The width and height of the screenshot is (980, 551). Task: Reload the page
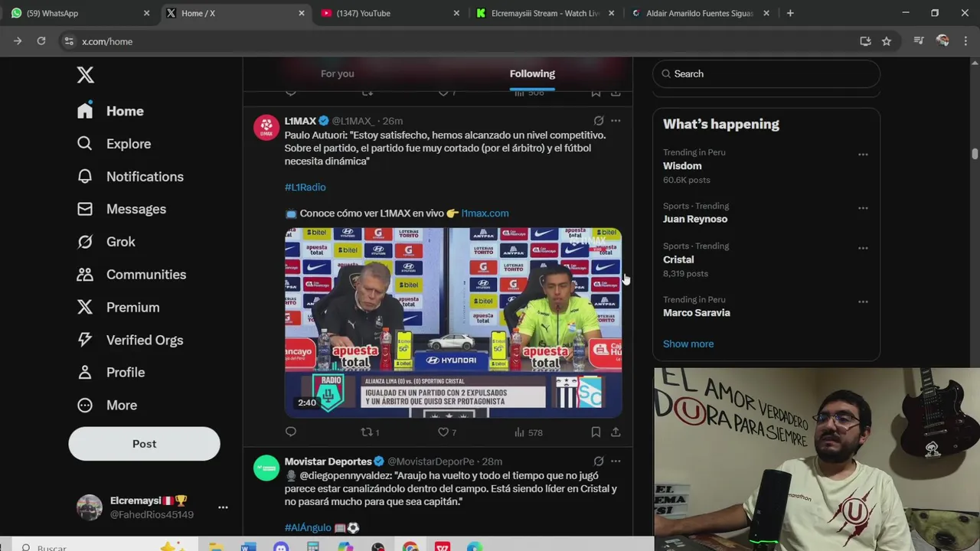pos(41,41)
